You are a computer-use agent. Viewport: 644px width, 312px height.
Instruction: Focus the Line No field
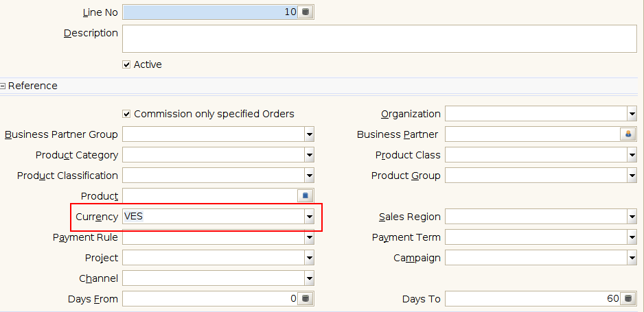coord(210,12)
